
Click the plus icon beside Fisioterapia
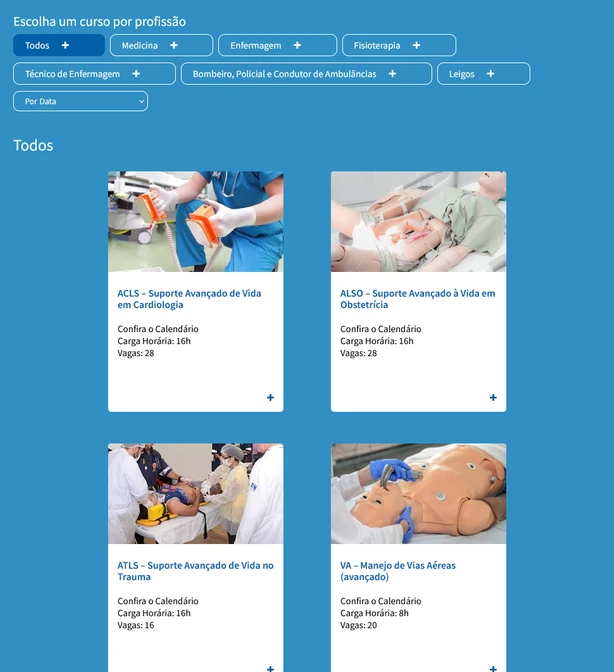(x=416, y=45)
